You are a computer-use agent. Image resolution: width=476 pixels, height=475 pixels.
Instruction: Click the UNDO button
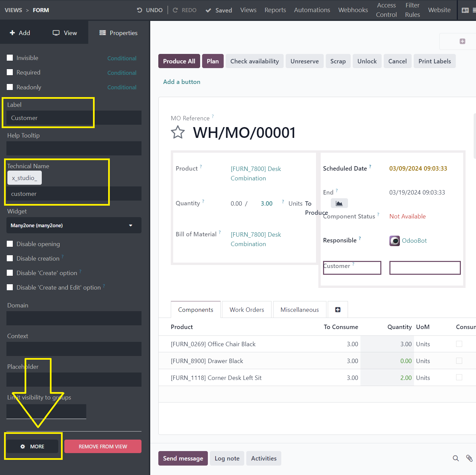150,10
